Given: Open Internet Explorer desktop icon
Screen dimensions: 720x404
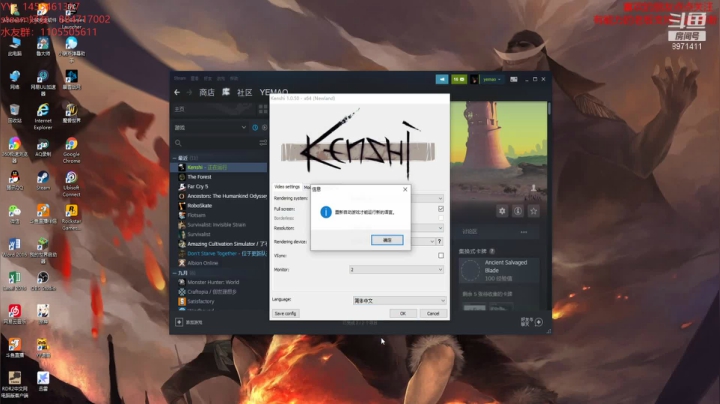Looking at the screenshot, I should 43,116.
